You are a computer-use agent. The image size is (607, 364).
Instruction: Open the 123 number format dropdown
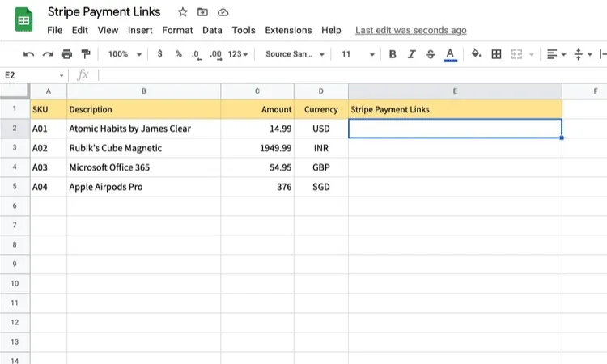click(238, 54)
